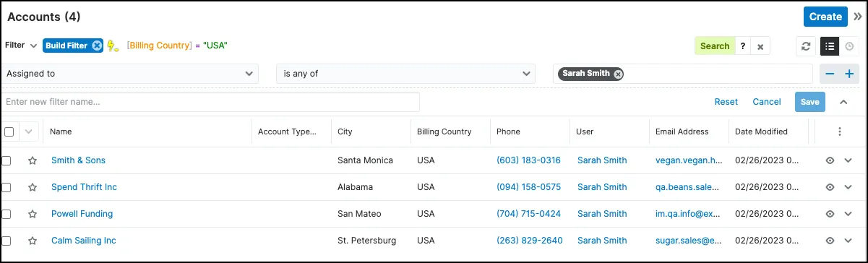Favorite Spend Thrift Inc with star

click(32, 187)
